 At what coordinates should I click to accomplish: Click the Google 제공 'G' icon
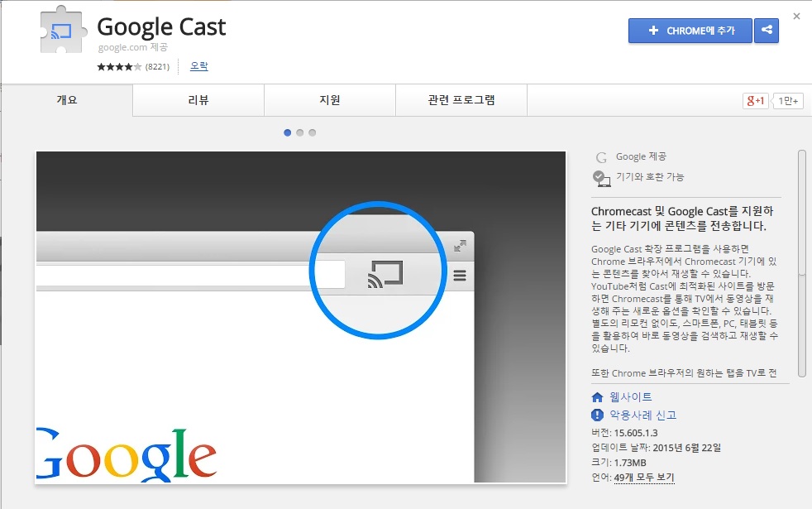pos(601,156)
